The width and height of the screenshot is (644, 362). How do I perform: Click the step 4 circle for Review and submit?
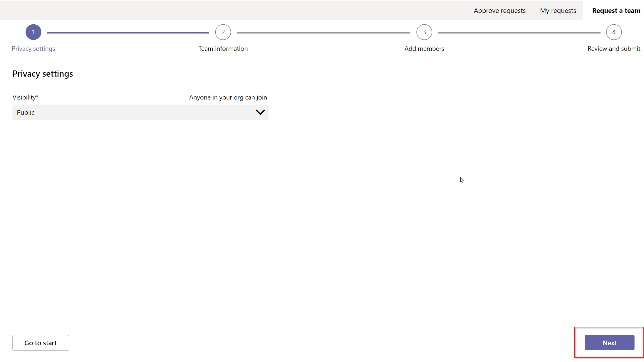point(614,32)
